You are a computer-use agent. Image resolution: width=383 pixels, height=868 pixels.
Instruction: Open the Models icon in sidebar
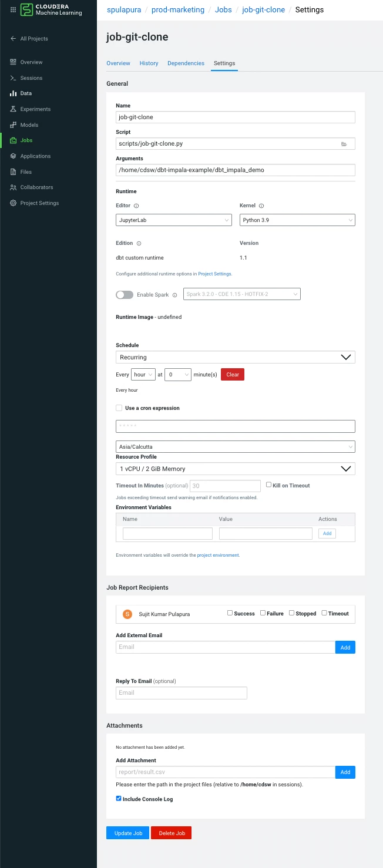tap(13, 125)
